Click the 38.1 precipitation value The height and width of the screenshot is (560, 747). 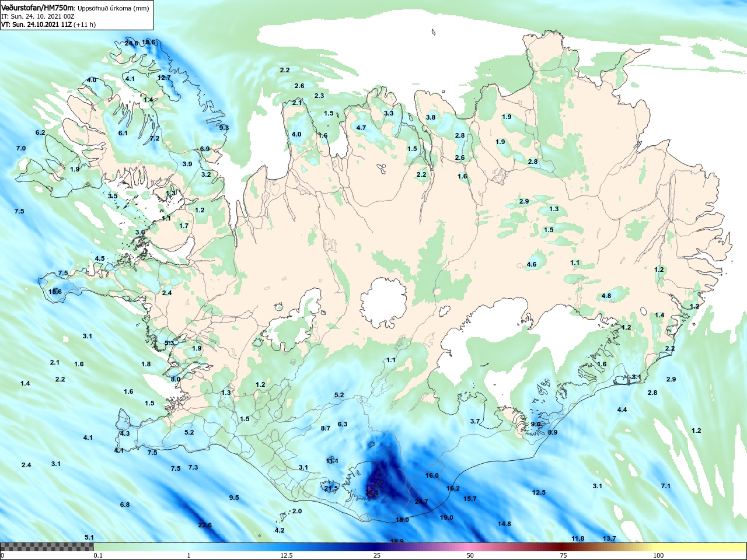pos(372,492)
